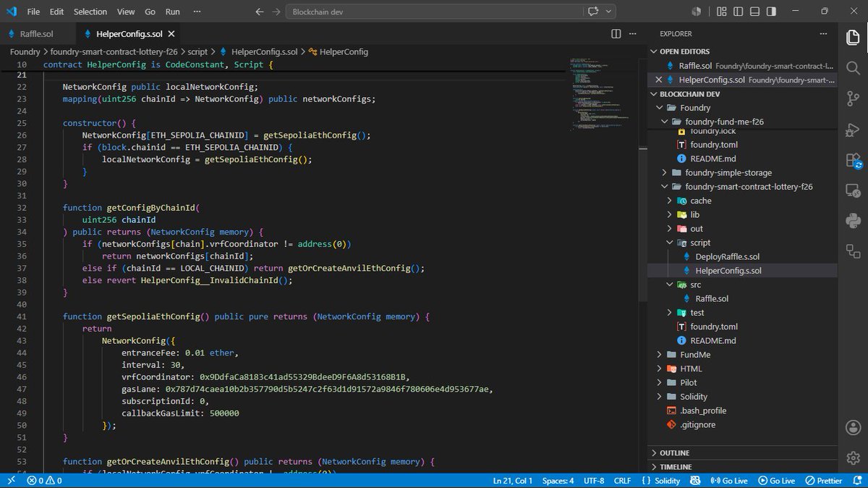Viewport: 868px width, 488px height.
Task: Click Copilot status icon in status bar
Action: [695, 481]
